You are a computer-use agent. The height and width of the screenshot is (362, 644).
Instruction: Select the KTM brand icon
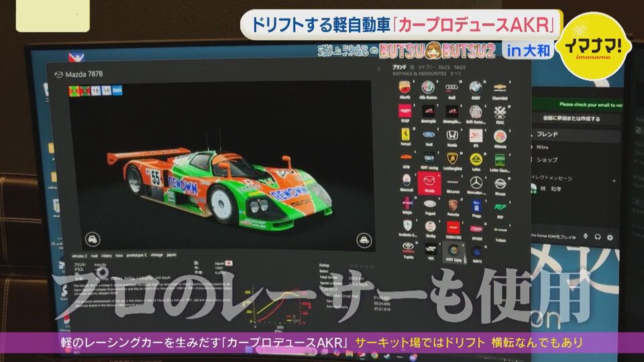(x=406, y=158)
